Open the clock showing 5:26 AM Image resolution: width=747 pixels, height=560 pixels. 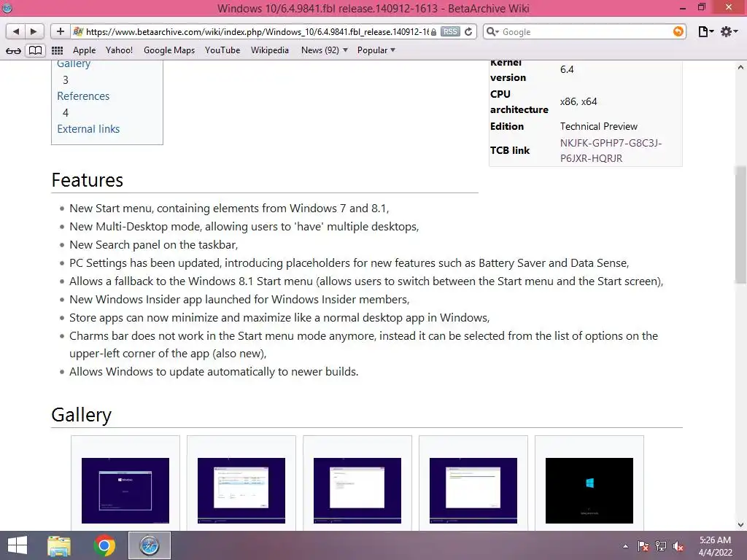pyautogui.click(x=715, y=546)
